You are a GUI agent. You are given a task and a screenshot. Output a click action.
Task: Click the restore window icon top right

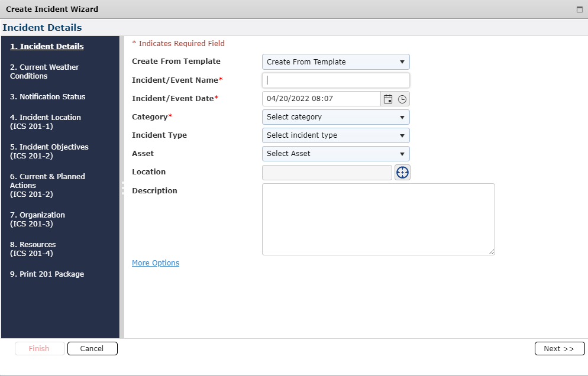pos(580,9)
